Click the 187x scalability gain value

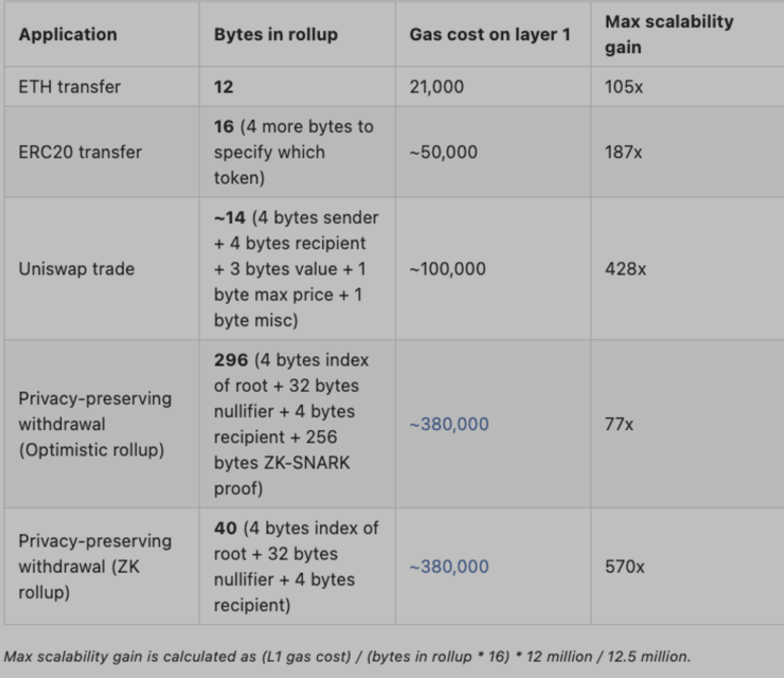(x=624, y=152)
